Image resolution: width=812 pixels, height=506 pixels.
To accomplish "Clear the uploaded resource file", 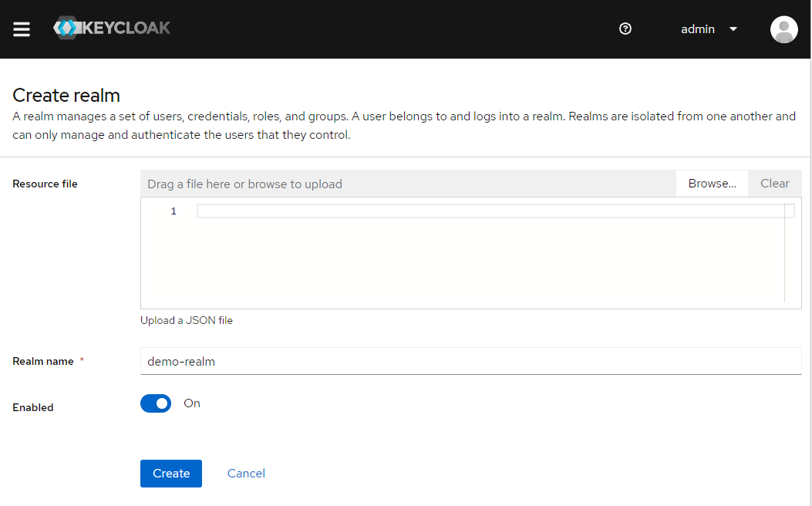I will click(774, 184).
